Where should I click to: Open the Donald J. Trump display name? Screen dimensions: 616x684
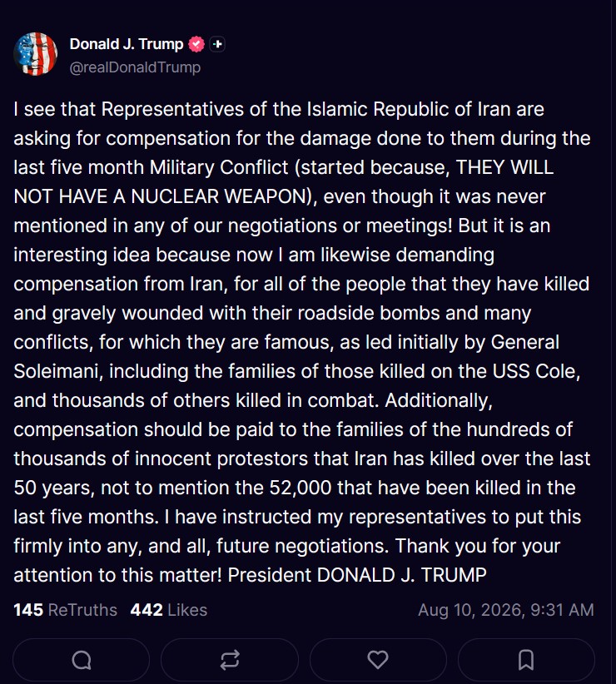(127, 44)
